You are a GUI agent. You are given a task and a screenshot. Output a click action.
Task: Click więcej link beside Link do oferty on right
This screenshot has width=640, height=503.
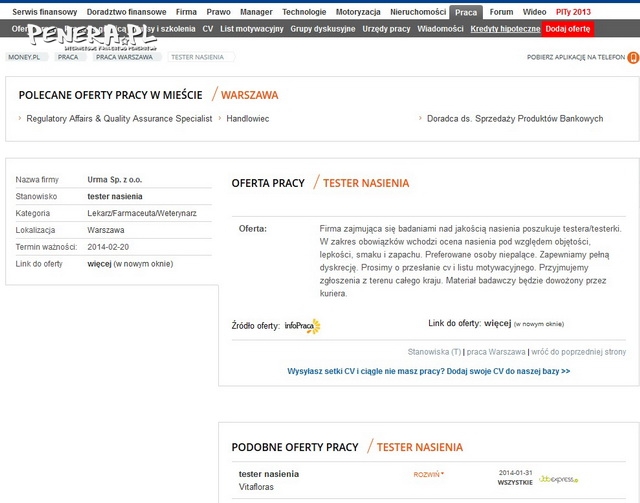click(498, 323)
